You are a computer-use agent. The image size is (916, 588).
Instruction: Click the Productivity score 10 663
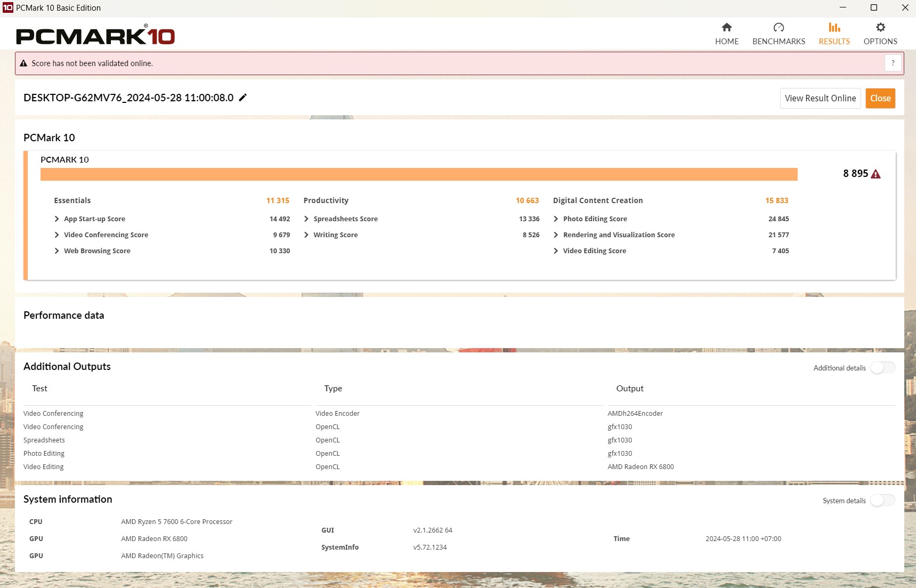[x=527, y=200]
